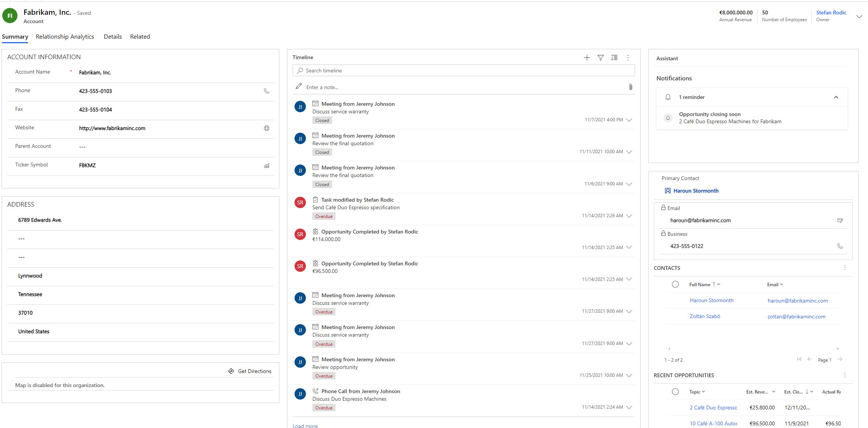The image size is (868, 428).
Task: Open Zoltán Szabó contact link
Action: [x=704, y=316]
